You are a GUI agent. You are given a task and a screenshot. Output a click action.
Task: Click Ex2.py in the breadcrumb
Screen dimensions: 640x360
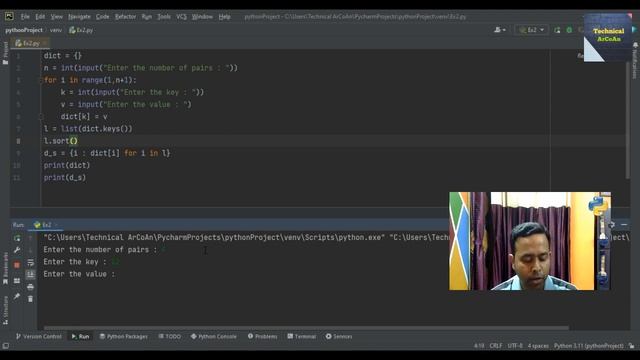(x=81, y=30)
